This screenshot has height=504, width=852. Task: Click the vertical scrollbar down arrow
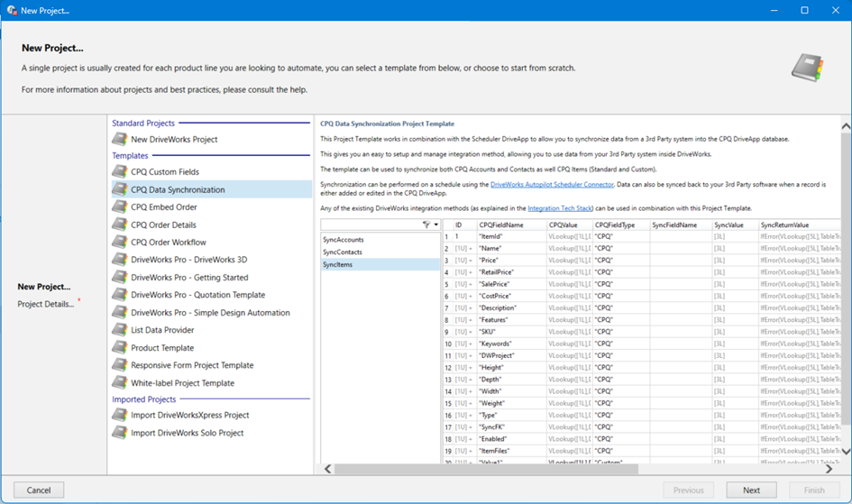[x=846, y=452]
